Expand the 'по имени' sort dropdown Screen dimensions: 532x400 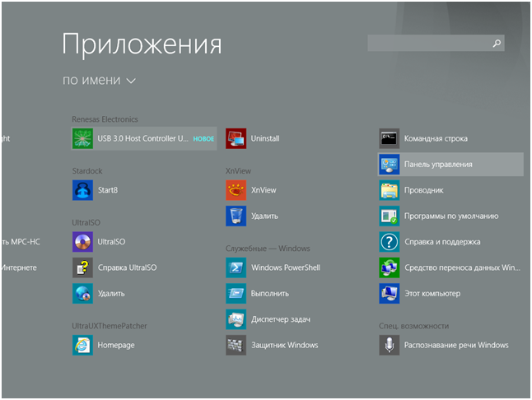pos(99,81)
